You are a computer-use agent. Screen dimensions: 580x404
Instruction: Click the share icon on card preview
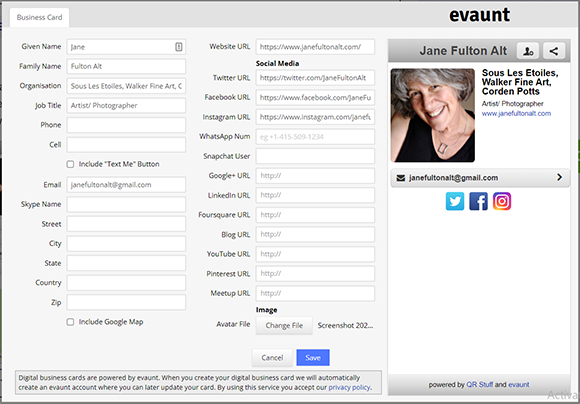[x=554, y=51]
